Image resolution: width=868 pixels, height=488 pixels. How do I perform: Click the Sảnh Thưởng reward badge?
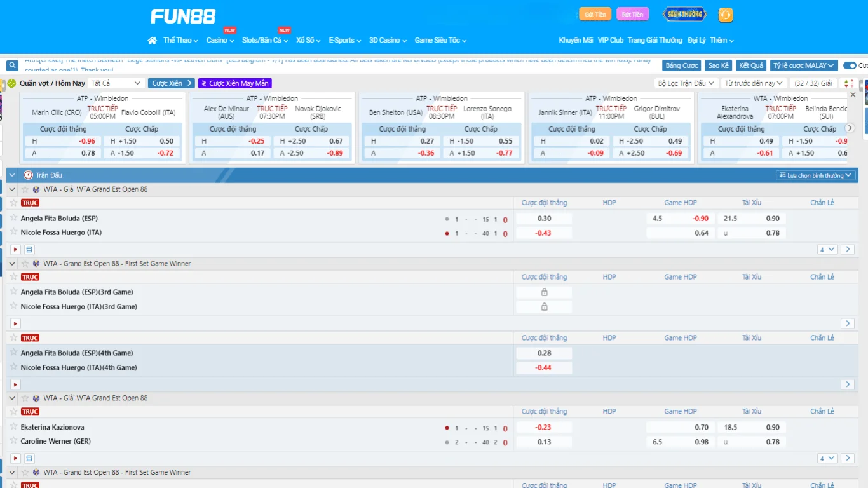tap(684, 14)
